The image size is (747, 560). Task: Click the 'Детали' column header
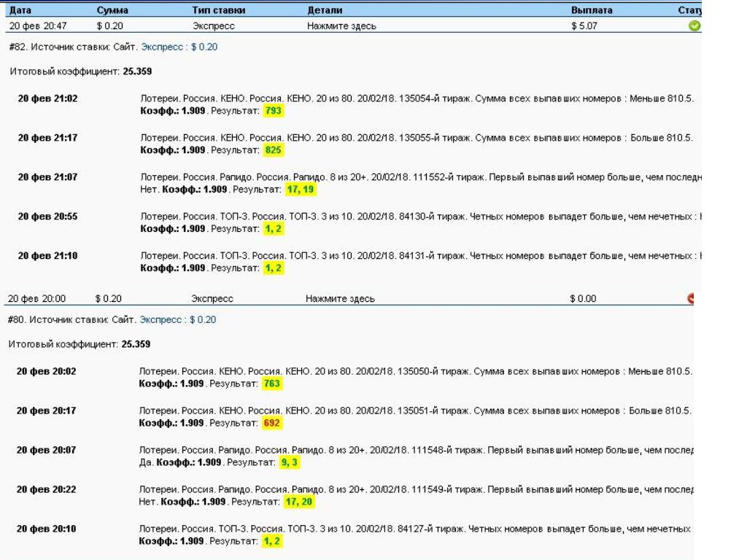coord(325,10)
